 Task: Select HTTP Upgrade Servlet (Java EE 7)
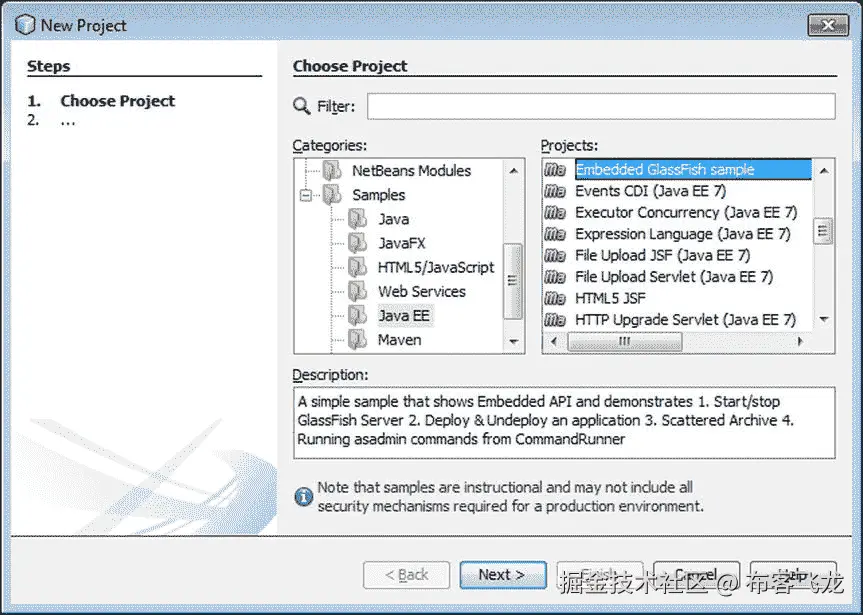click(686, 320)
